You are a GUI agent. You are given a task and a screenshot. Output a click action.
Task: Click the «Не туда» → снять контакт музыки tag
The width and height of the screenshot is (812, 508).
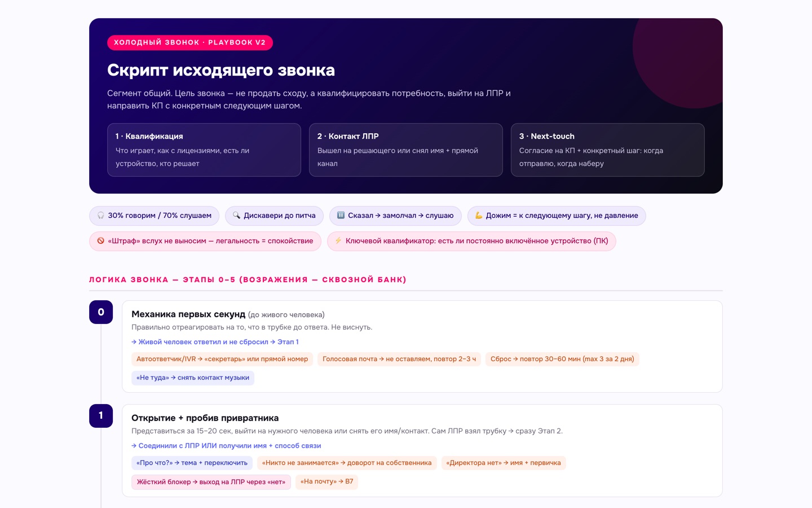click(x=193, y=378)
